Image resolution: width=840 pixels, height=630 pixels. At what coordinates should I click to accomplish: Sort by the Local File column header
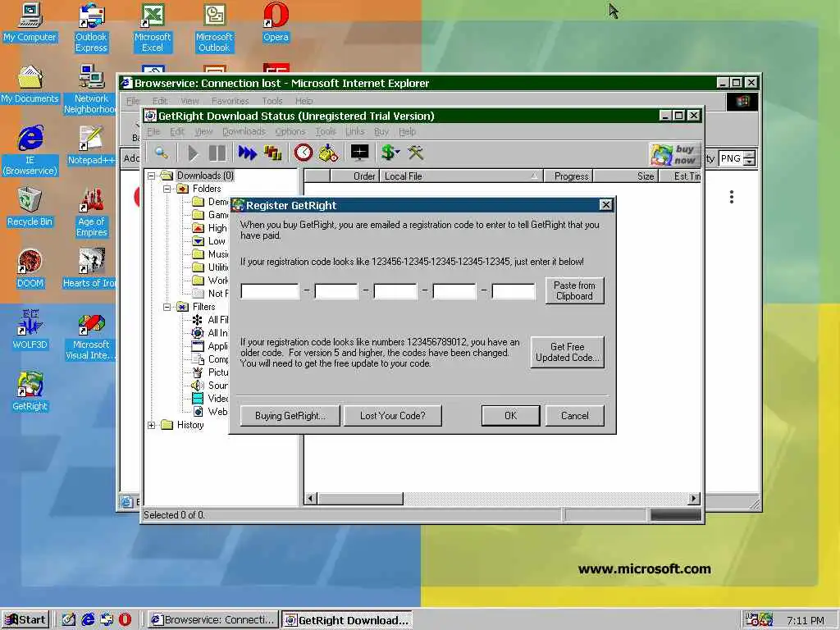point(461,176)
